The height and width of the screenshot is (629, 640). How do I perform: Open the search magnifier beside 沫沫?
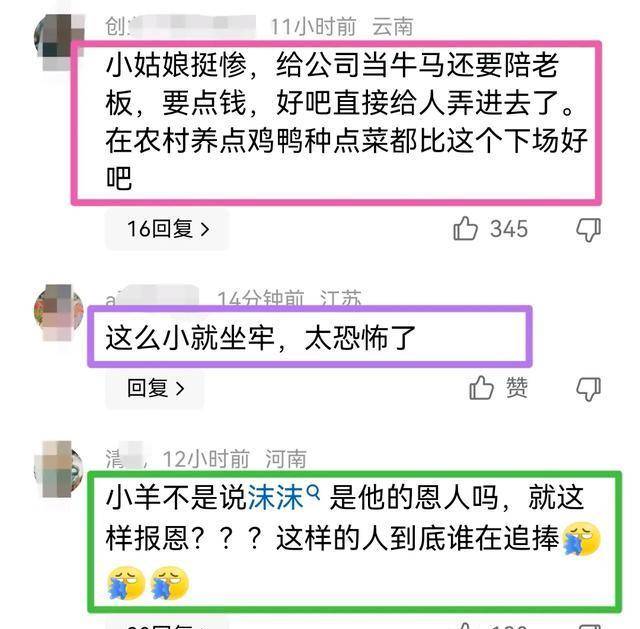(313, 492)
